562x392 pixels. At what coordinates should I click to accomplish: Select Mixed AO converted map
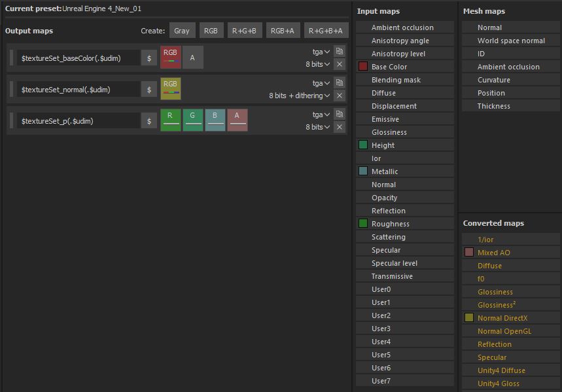511,253
